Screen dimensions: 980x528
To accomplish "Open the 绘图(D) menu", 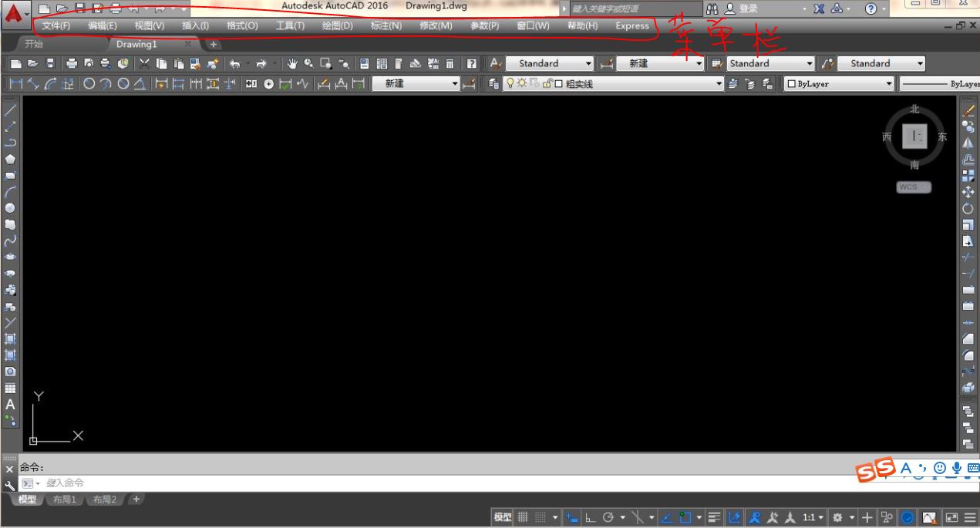I will (337, 25).
